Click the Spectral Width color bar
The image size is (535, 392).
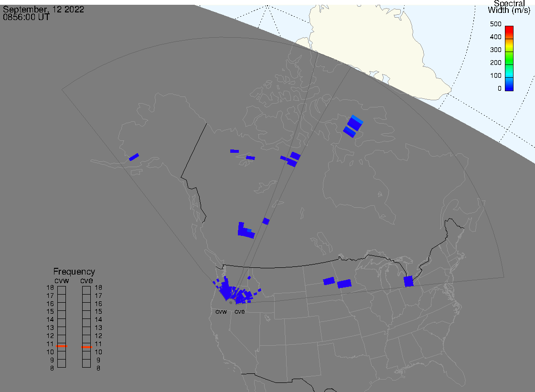(x=509, y=58)
